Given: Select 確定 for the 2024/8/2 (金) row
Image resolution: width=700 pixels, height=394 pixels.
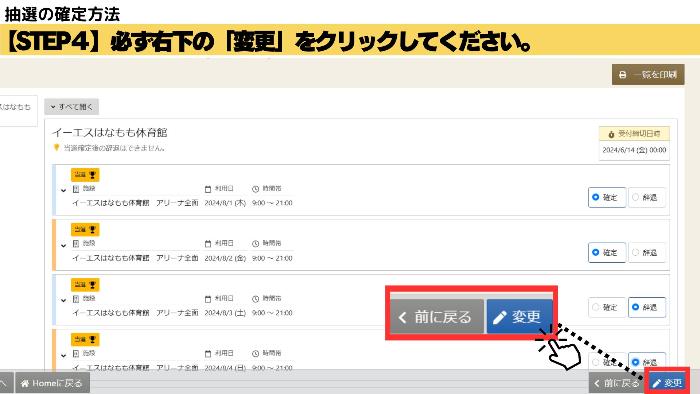Looking at the screenshot, I should click(x=607, y=253).
